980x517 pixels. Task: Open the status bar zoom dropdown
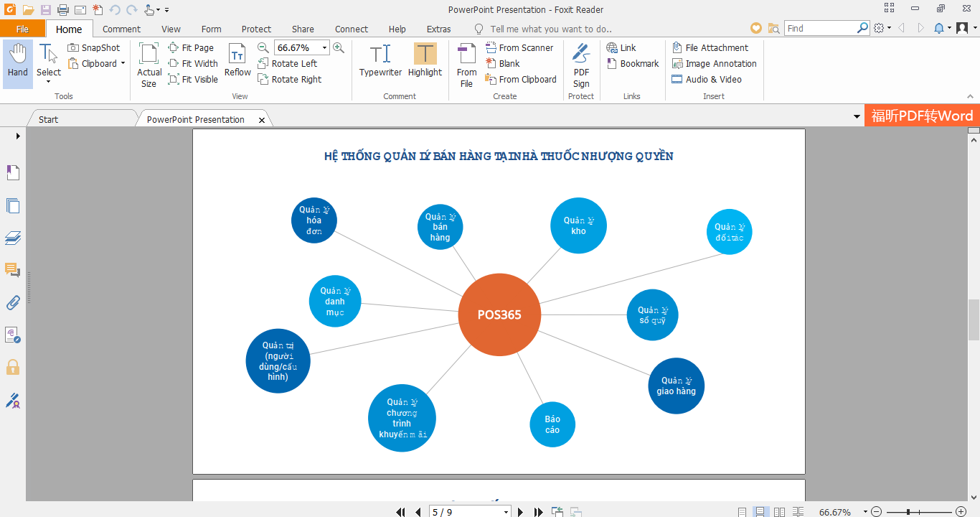click(x=865, y=512)
